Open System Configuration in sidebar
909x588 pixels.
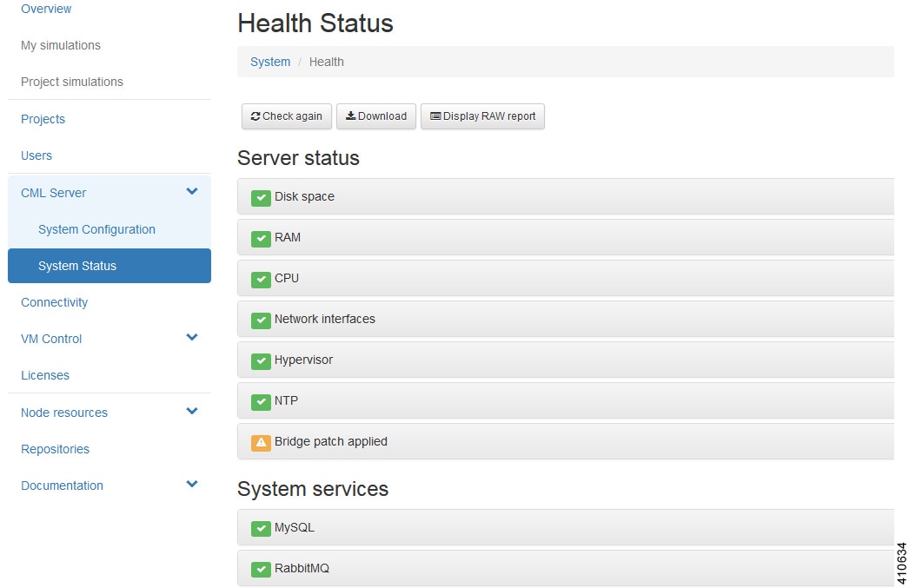tap(96, 229)
